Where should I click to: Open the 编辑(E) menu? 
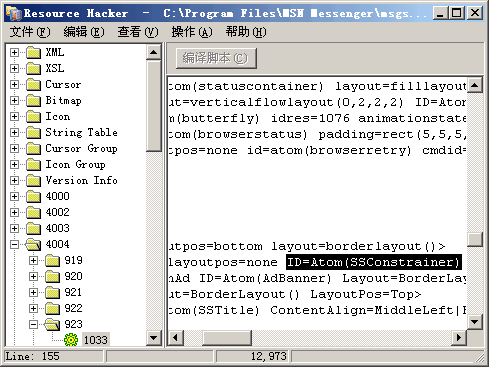point(84,32)
